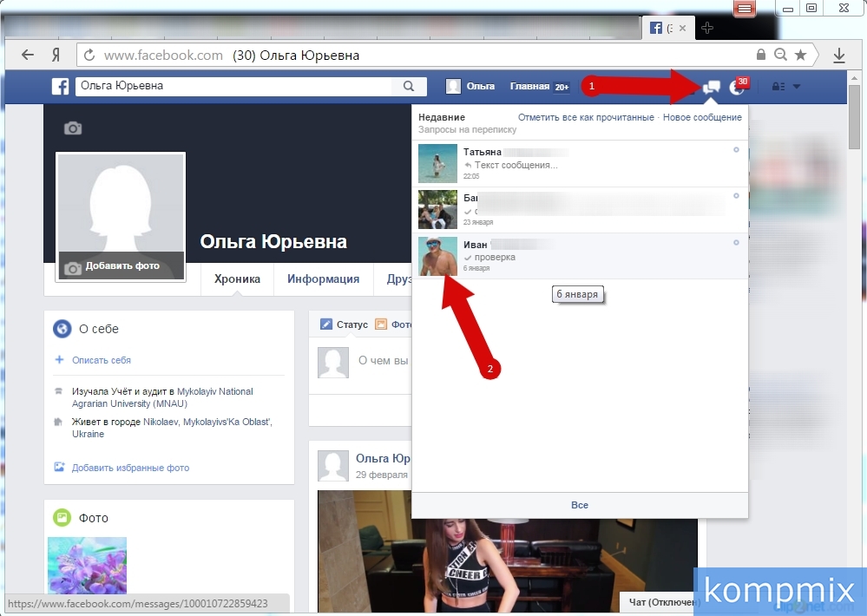
Task: Click the Facebook logo icon
Action: click(60, 86)
